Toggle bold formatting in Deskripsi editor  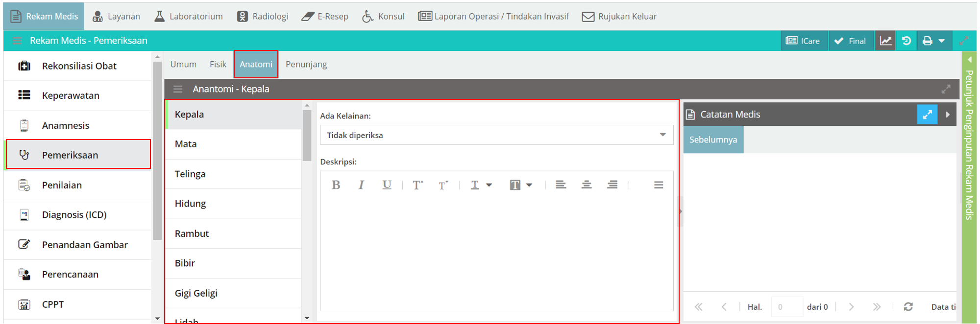tap(336, 185)
